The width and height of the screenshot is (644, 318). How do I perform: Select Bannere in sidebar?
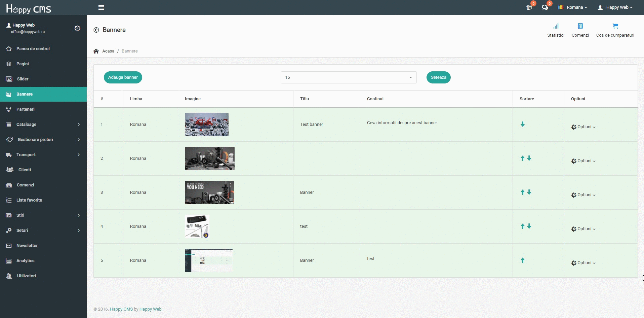click(x=43, y=94)
